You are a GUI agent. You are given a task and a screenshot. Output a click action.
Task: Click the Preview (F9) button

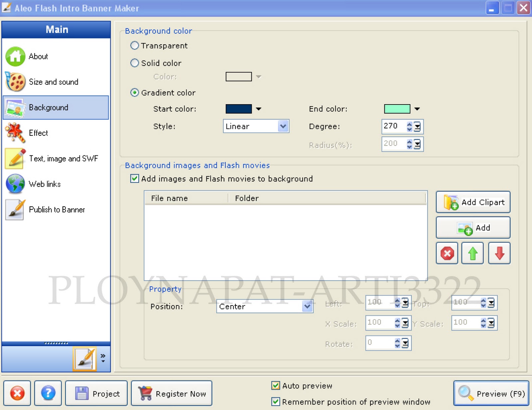[x=491, y=393]
